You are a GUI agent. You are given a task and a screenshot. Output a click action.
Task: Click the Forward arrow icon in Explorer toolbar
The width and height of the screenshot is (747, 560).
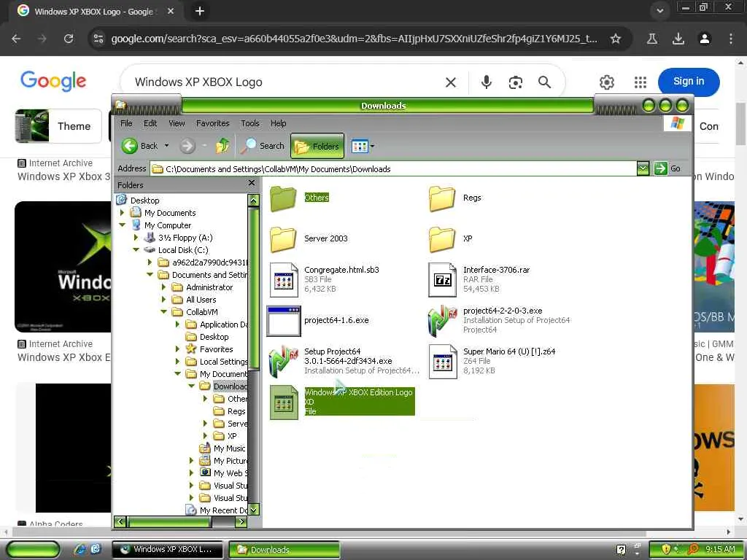pyautogui.click(x=187, y=146)
